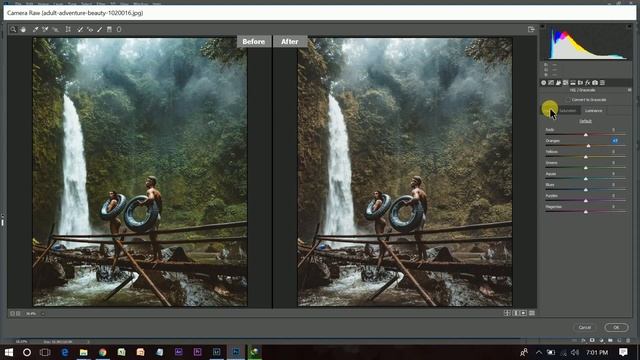Image resolution: width=640 pixels, height=360 pixels.
Task: Click the Cancel button
Action: pyautogui.click(x=584, y=327)
